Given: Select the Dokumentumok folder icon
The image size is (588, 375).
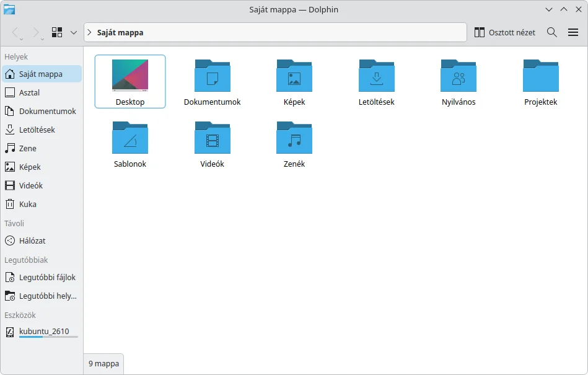Looking at the screenshot, I should point(213,76).
